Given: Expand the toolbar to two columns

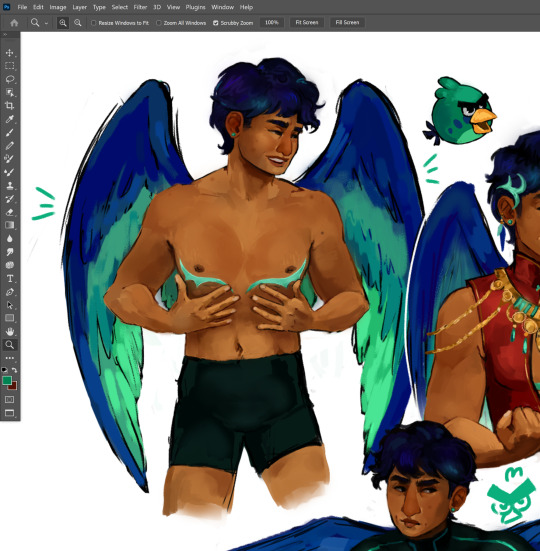Looking at the screenshot, I should point(5,34).
